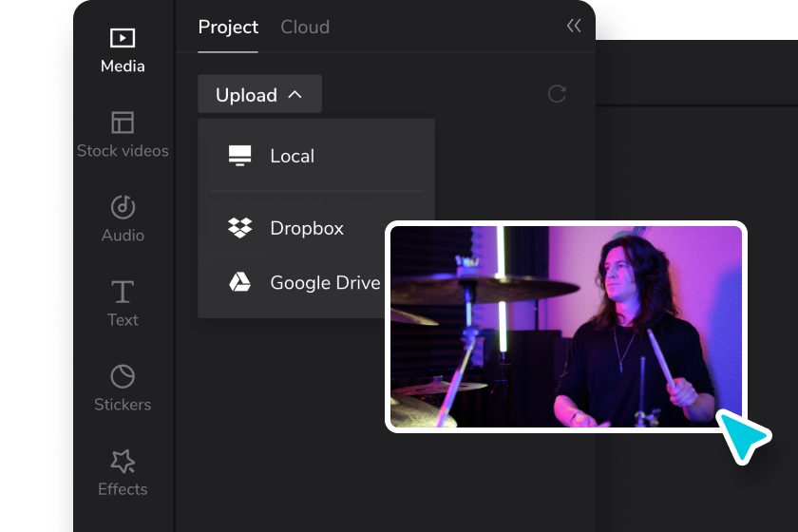The width and height of the screenshot is (798, 532).
Task: Collapse the media panel with double chevron
Action: pos(574,26)
